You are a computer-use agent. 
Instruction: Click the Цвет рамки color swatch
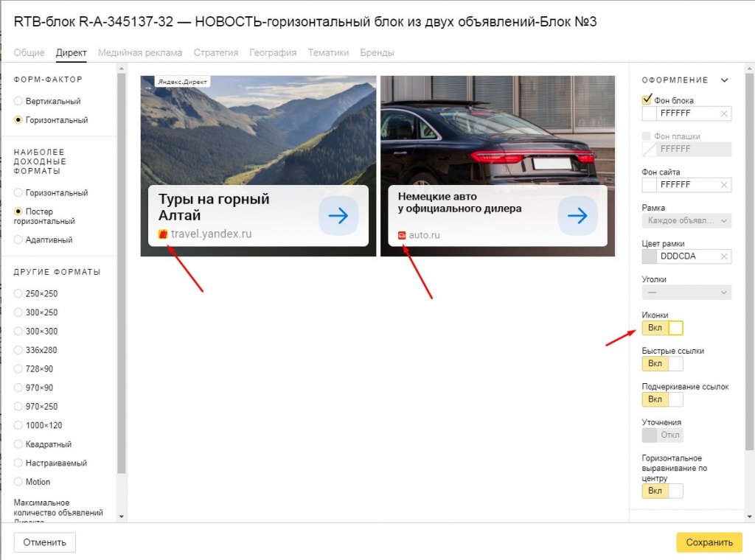click(x=649, y=256)
